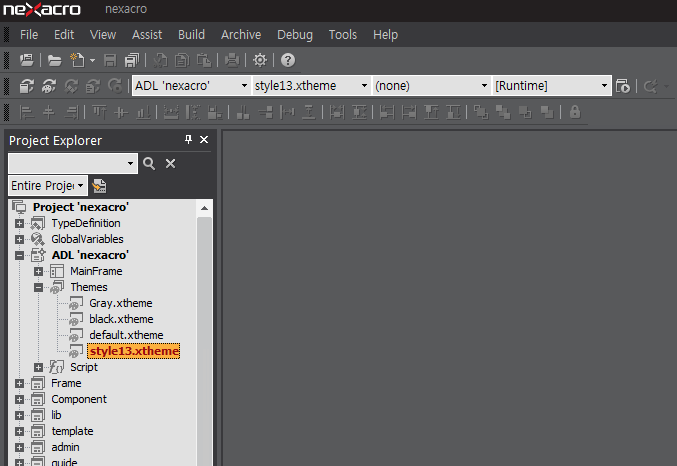Expand the Script node
The width and height of the screenshot is (677, 466).
tap(38, 367)
